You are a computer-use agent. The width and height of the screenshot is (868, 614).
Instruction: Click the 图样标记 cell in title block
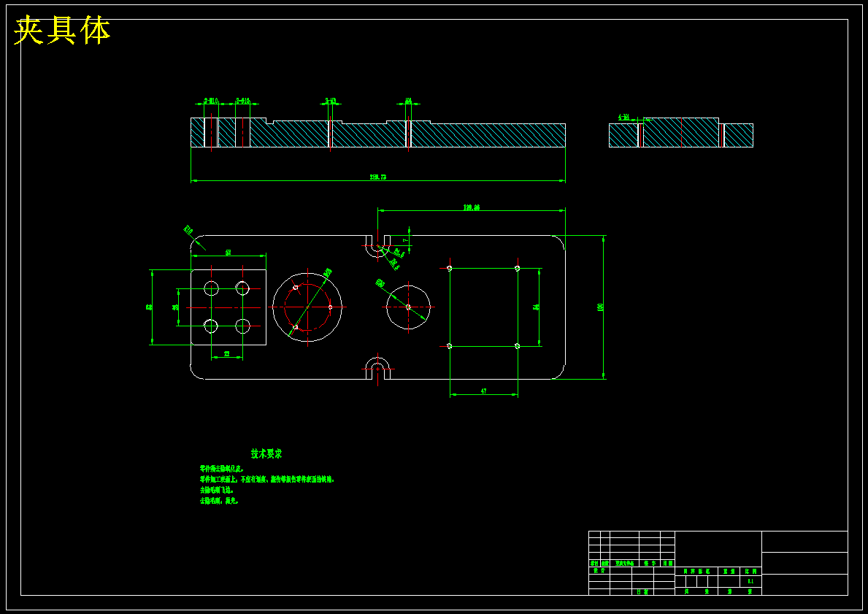(x=697, y=571)
